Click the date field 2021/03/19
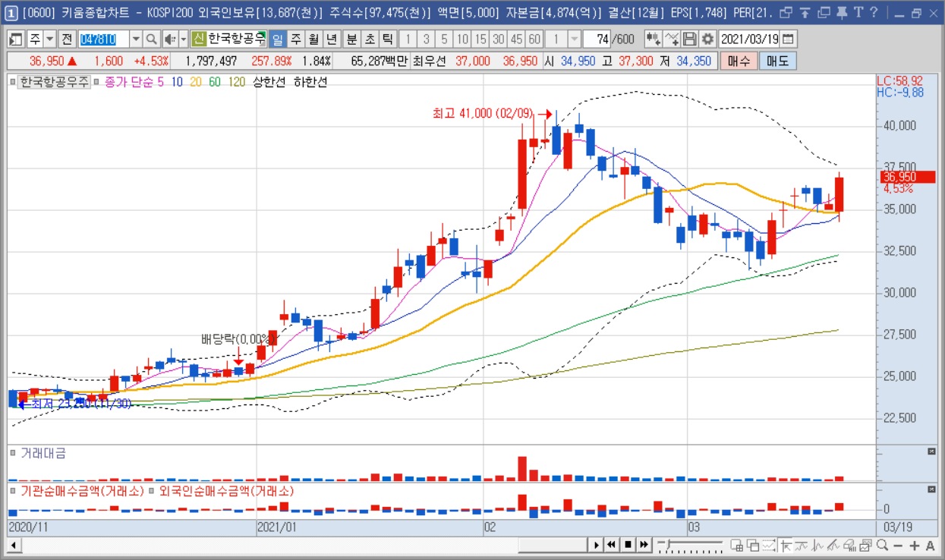945x560 pixels. 750,39
